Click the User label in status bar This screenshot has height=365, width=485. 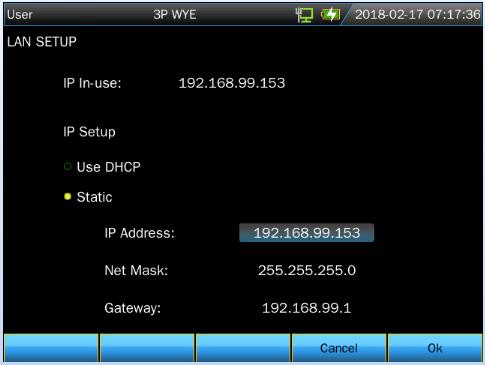[20, 15]
